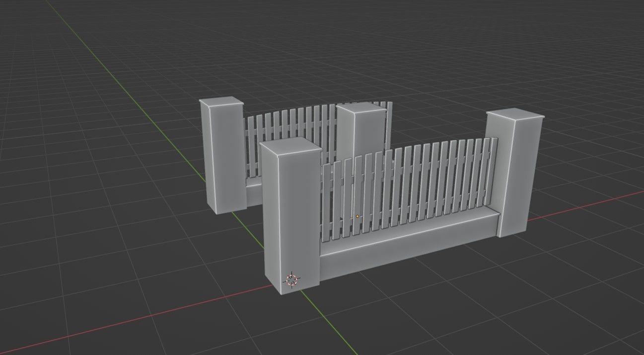Select the front fence's horizontal base beam
644x355 pixels.
click(410, 244)
